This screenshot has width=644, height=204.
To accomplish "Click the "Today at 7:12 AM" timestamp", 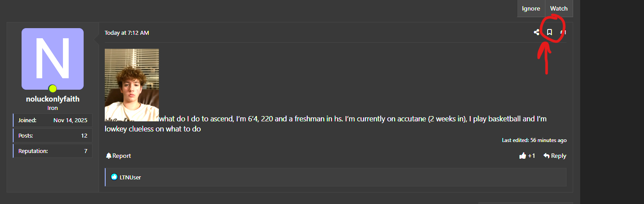I will pos(127,33).
